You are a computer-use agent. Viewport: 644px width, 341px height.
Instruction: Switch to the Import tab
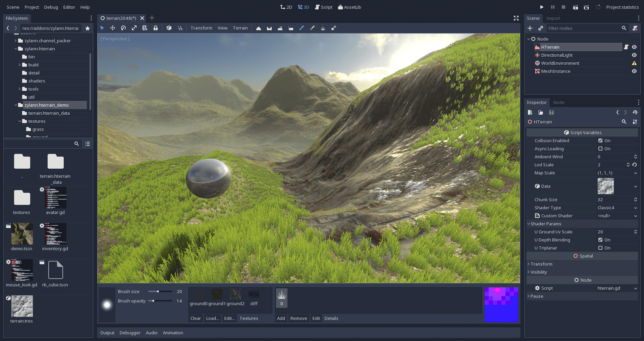tap(553, 18)
